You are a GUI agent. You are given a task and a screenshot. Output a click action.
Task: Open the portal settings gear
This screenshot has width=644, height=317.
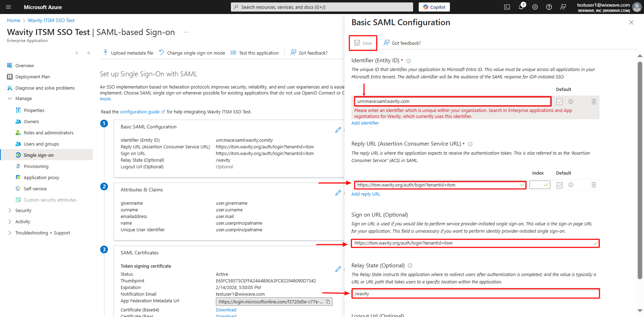535,7
